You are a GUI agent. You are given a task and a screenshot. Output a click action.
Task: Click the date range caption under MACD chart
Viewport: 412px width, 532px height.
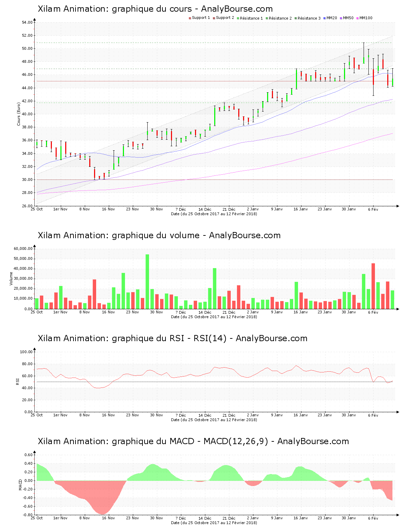click(x=214, y=523)
